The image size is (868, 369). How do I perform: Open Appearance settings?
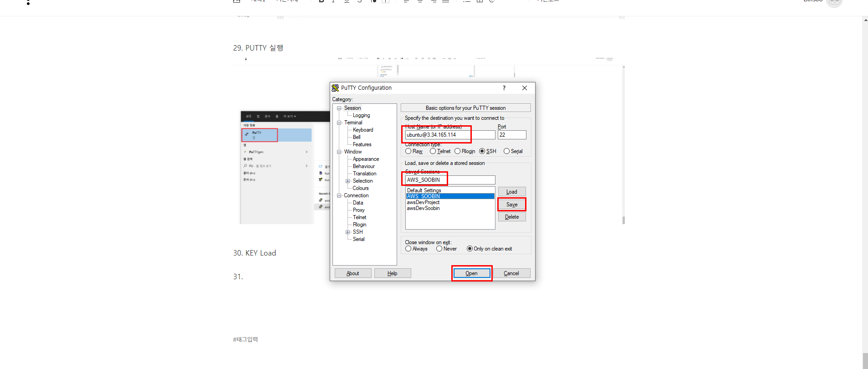tap(366, 159)
